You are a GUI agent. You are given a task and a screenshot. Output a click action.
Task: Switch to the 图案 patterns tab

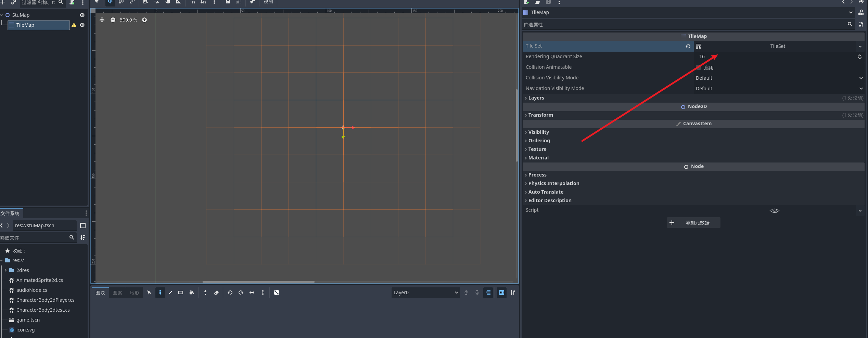[x=117, y=293]
